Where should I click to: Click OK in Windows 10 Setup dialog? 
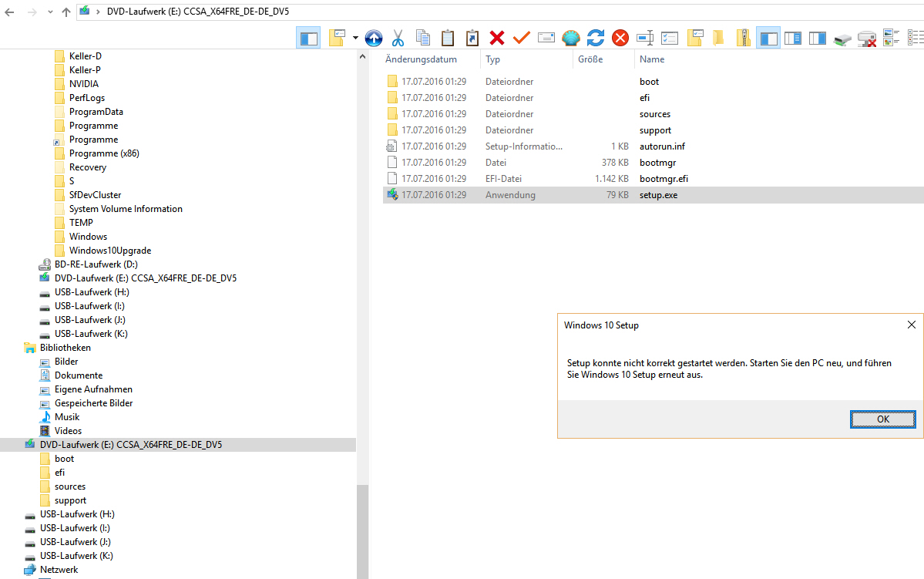[x=882, y=419]
